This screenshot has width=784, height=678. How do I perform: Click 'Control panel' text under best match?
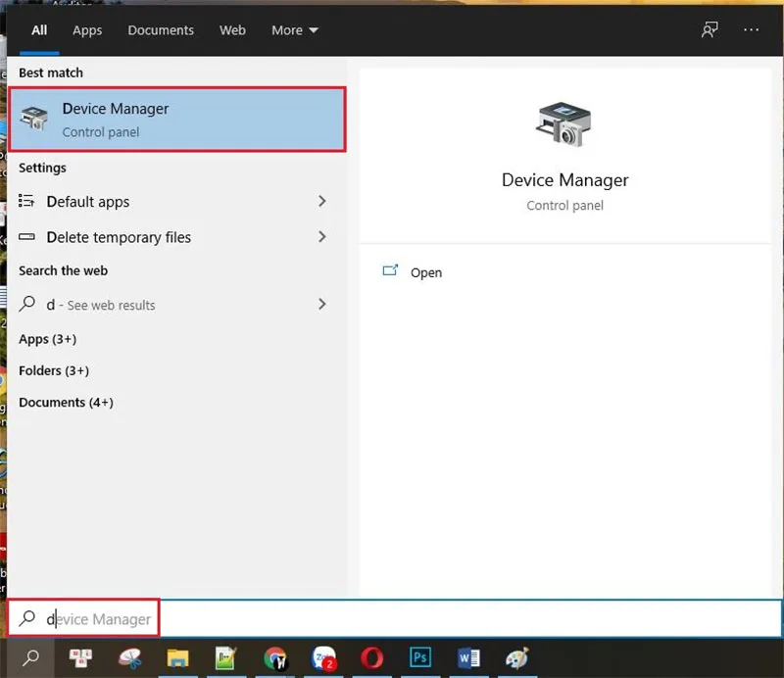pos(101,132)
